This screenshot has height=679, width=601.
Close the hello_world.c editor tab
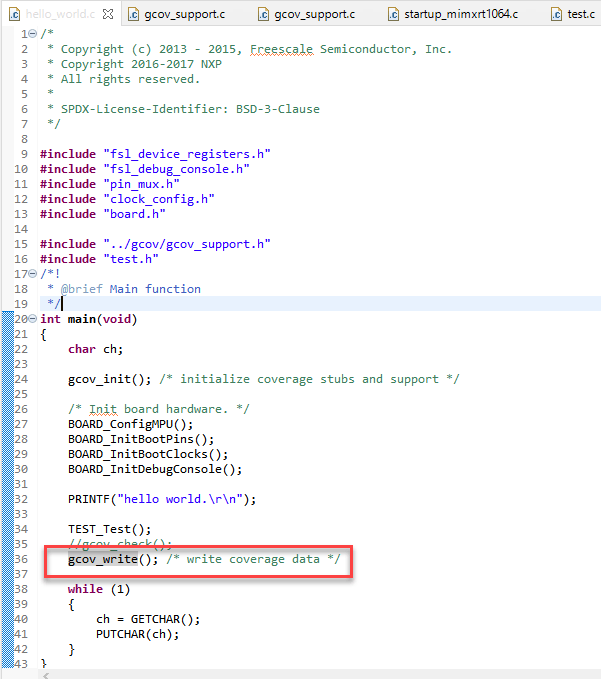[x=107, y=14]
